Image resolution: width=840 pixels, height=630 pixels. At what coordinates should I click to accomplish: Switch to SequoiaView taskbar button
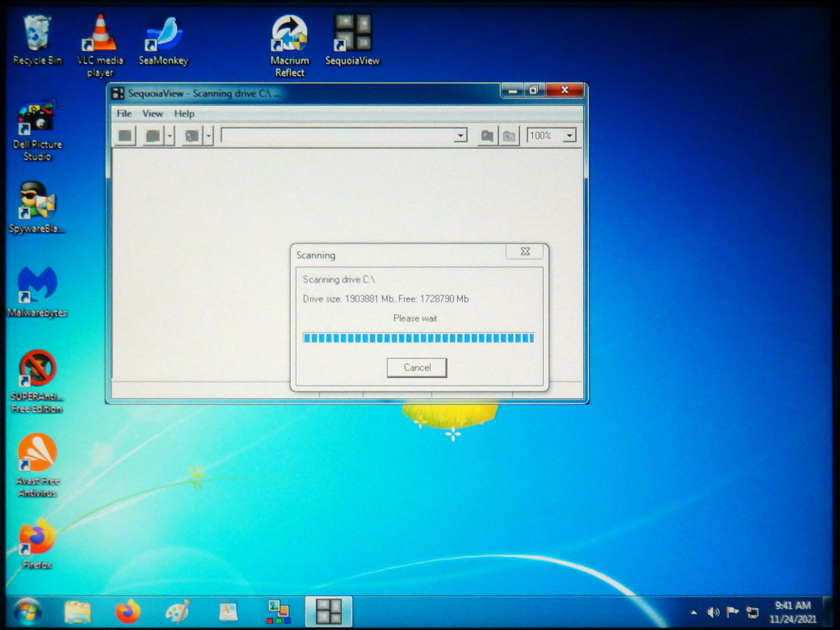coord(329,611)
